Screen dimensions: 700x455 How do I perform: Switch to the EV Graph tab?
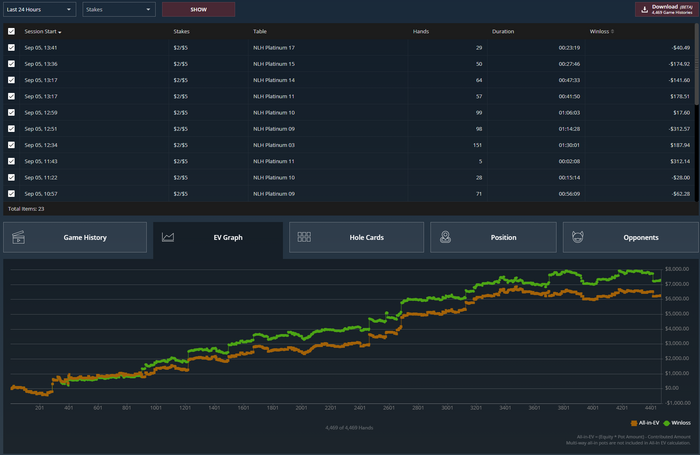(218, 238)
